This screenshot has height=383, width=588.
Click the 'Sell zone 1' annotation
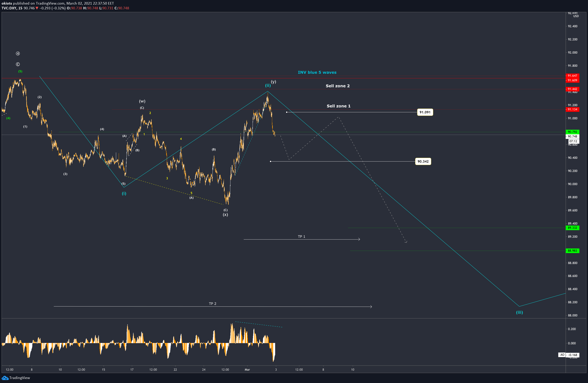coord(338,106)
